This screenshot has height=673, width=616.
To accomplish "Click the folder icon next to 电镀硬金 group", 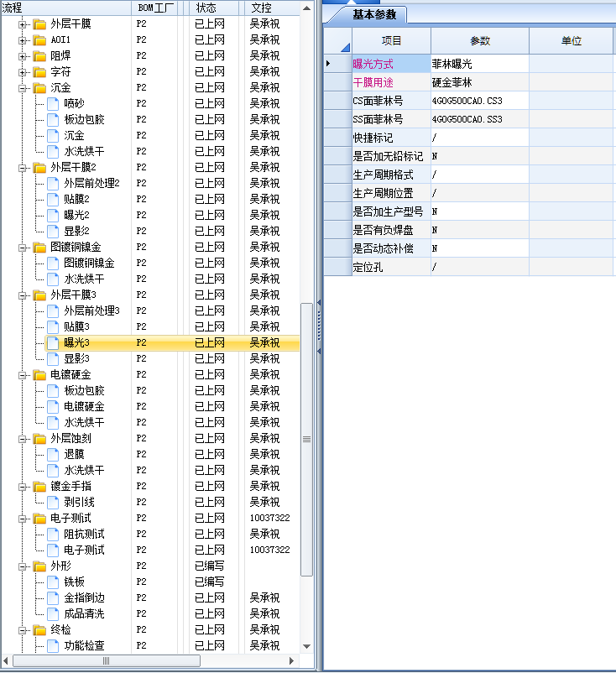I will click(39, 375).
